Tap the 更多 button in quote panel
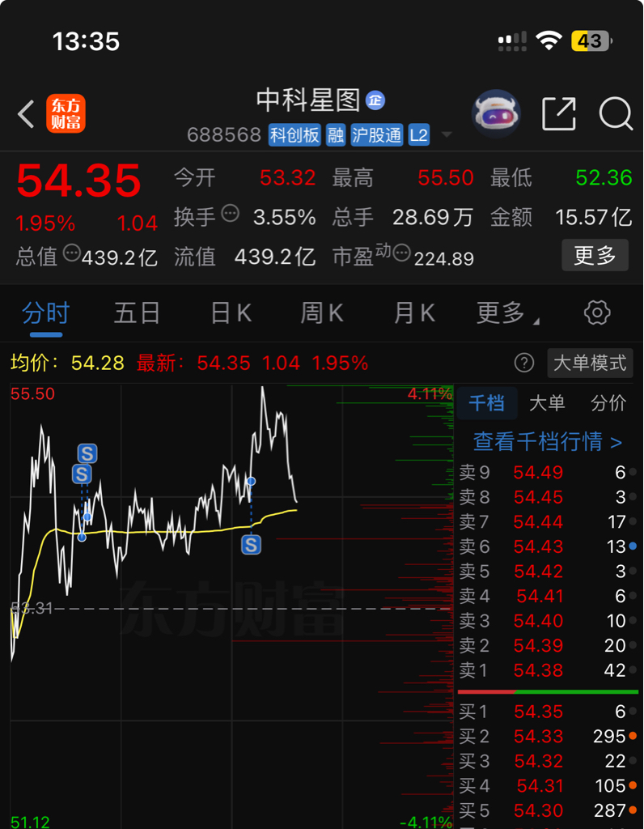Viewport: 644px width, 829px height. [x=595, y=255]
